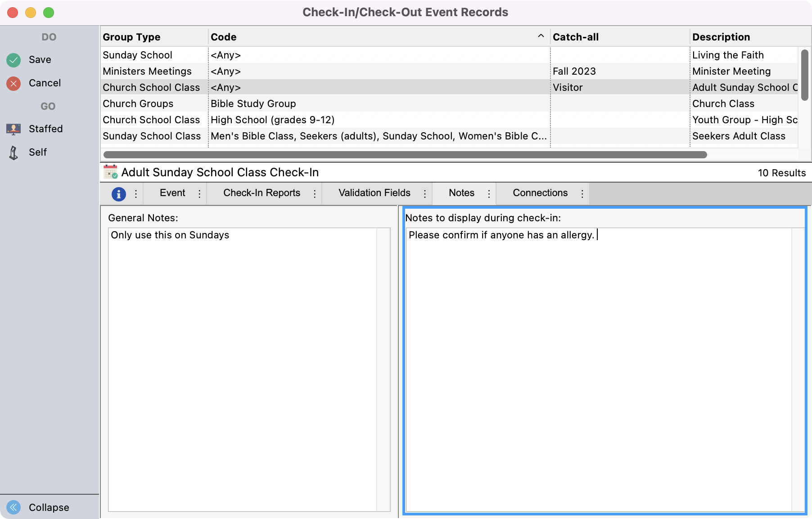Click the calendar icon beside Adult Sunday School Class Check-In

pyautogui.click(x=110, y=172)
